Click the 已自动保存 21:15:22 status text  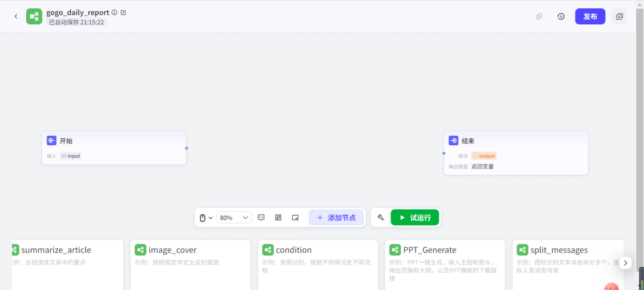76,22
